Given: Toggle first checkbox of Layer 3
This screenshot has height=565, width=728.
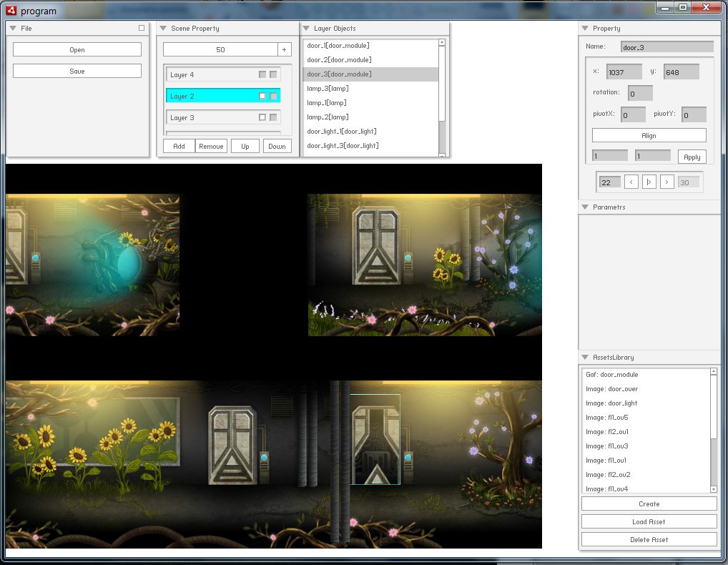Looking at the screenshot, I should (262, 117).
